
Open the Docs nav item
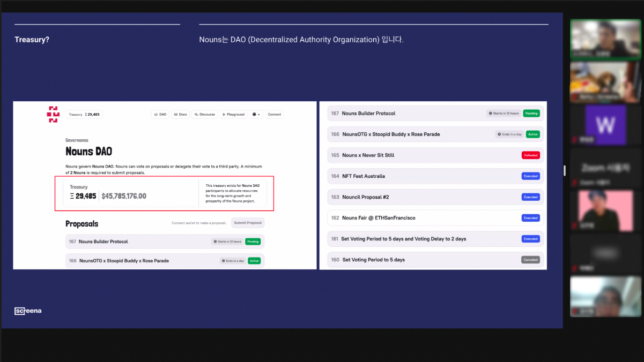(x=180, y=114)
